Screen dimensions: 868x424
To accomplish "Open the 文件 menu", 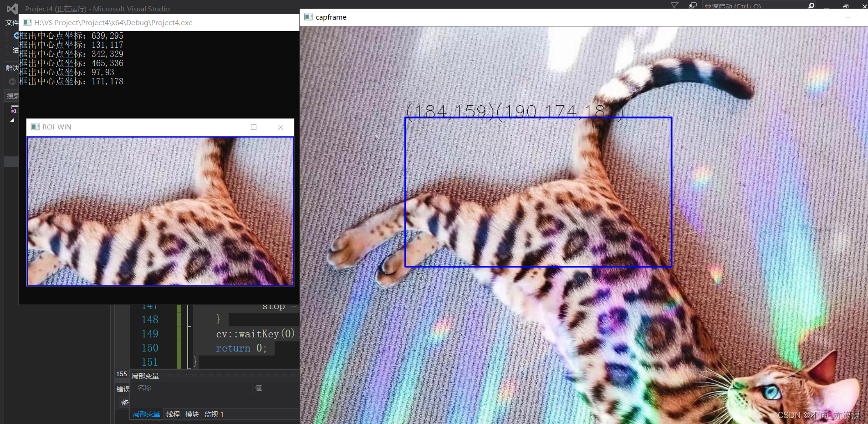I will 12,22.
